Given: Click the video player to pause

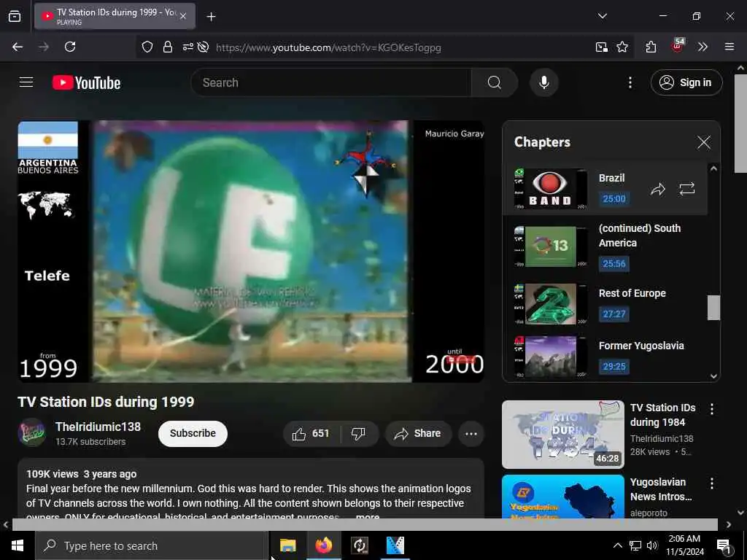Looking at the screenshot, I should (x=251, y=251).
